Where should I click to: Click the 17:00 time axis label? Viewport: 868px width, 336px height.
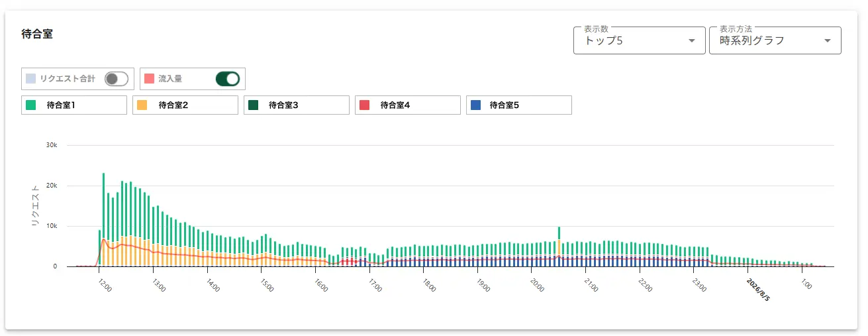pyautogui.click(x=375, y=286)
